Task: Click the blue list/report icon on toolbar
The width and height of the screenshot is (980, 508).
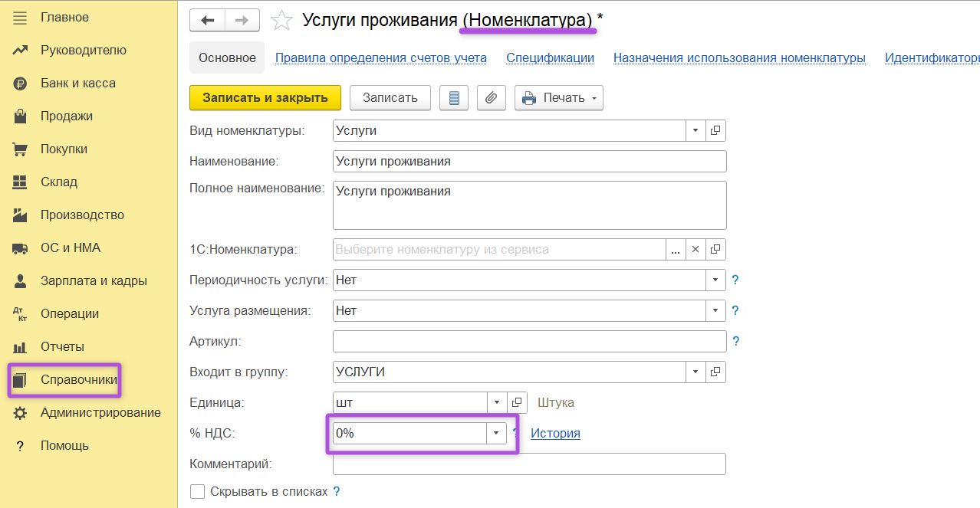Action: tap(453, 97)
